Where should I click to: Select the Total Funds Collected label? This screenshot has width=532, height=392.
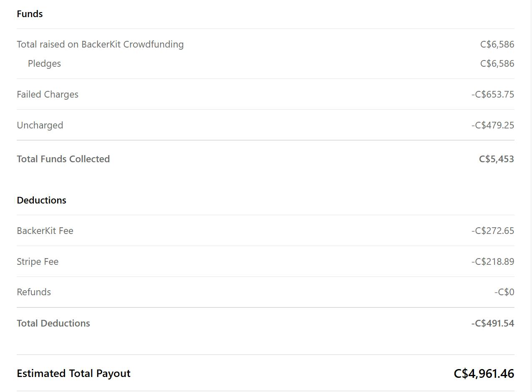(63, 159)
